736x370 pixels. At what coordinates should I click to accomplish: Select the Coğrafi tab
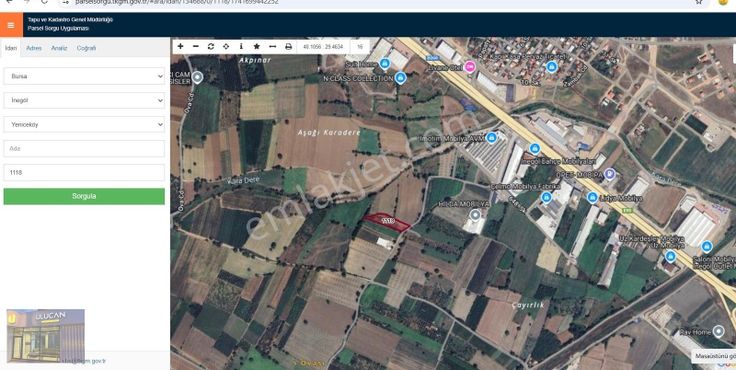tap(86, 48)
